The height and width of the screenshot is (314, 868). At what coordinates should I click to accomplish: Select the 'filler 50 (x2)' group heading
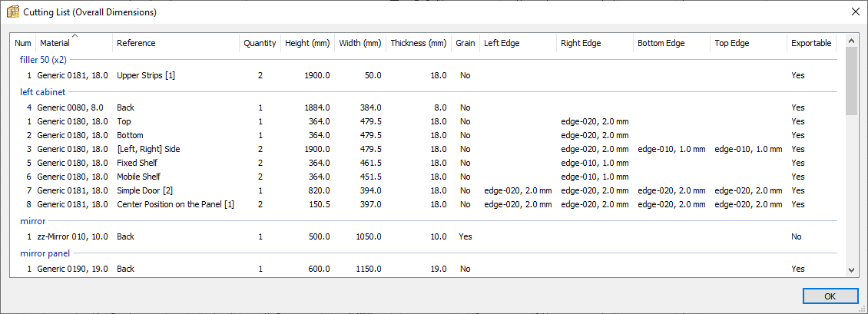[45, 60]
